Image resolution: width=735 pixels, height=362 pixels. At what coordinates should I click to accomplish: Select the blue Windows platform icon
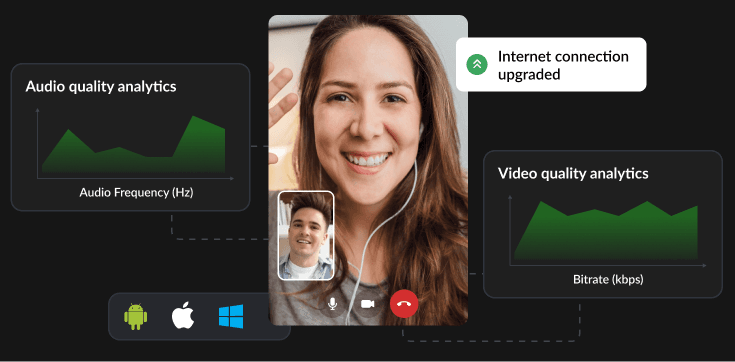(231, 316)
